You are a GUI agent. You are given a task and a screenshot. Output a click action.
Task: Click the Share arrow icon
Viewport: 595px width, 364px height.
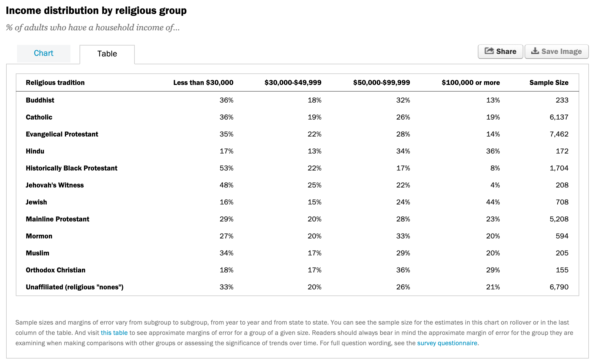(489, 51)
